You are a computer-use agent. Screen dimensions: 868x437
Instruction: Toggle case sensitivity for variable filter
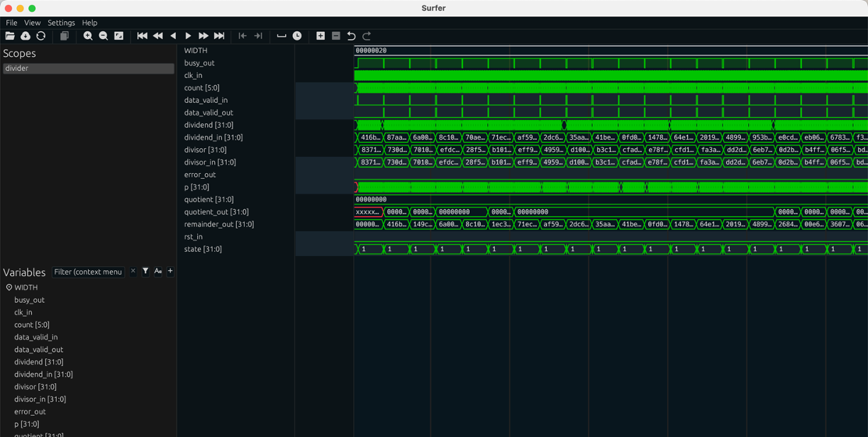(158, 272)
